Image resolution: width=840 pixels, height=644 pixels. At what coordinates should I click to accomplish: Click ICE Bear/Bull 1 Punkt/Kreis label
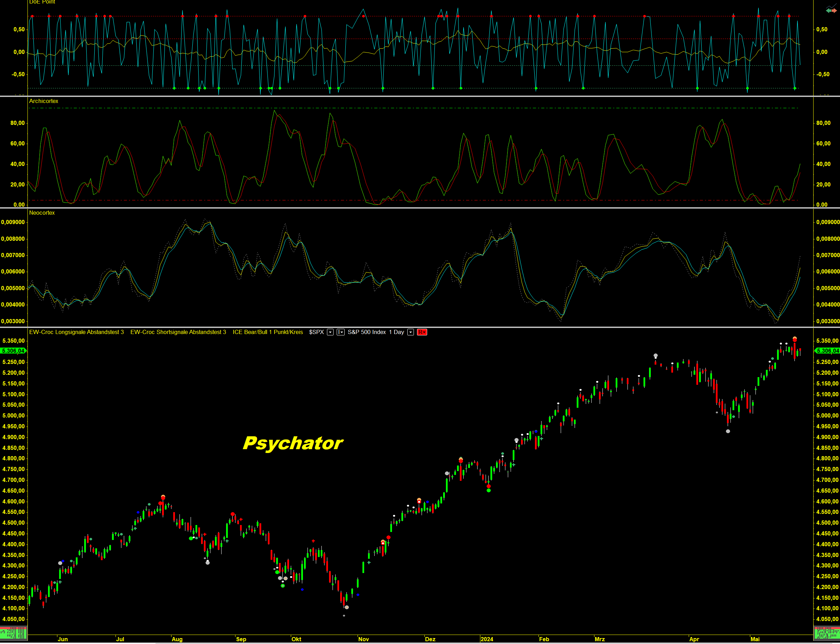point(267,332)
